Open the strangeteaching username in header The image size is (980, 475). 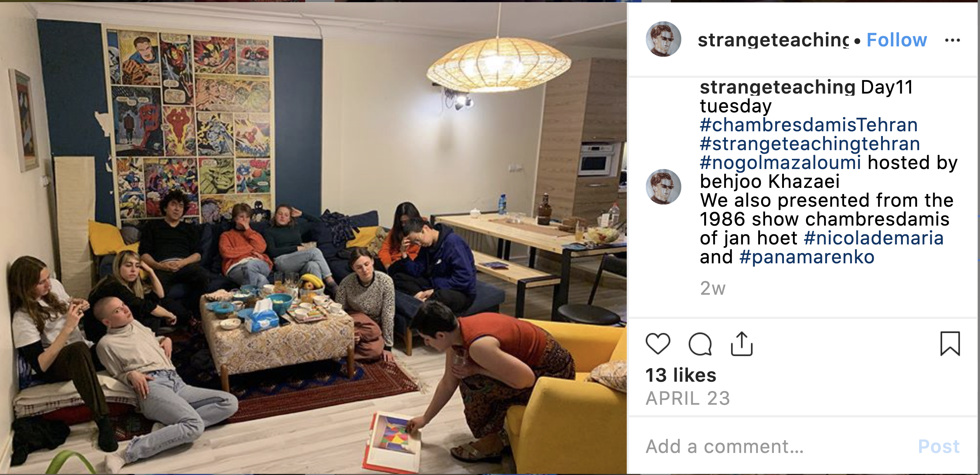[773, 40]
